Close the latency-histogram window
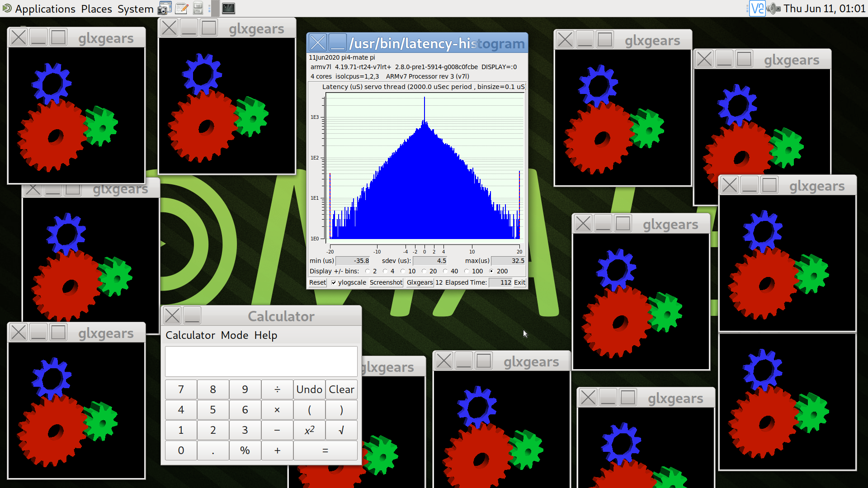Screen dimensions: 868x488 317,42
